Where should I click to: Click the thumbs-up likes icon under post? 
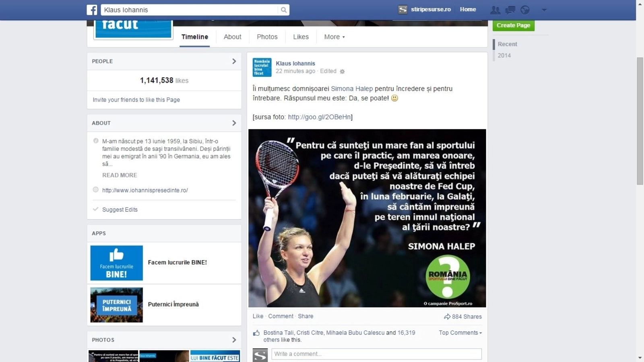(256, 333)
